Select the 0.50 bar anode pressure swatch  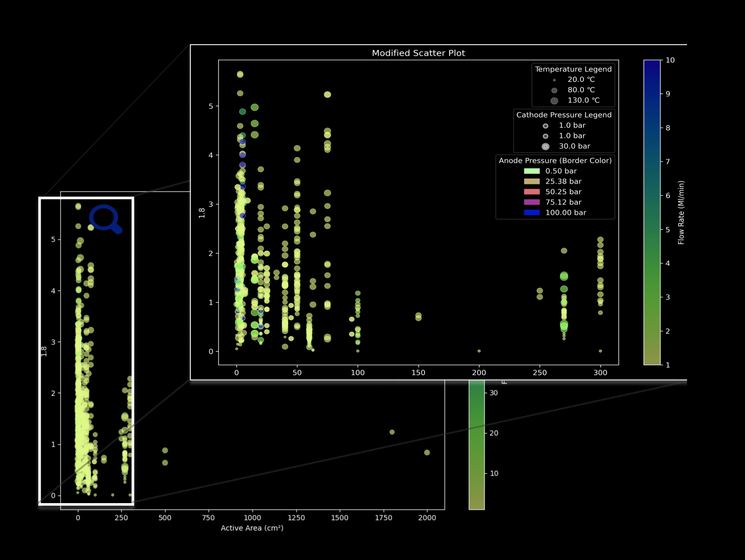[532, 171]
